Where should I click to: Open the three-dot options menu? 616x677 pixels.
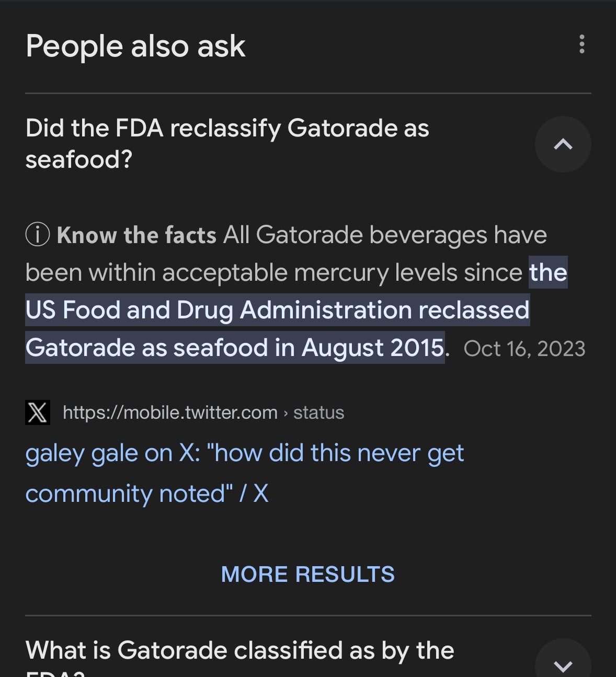581,44
